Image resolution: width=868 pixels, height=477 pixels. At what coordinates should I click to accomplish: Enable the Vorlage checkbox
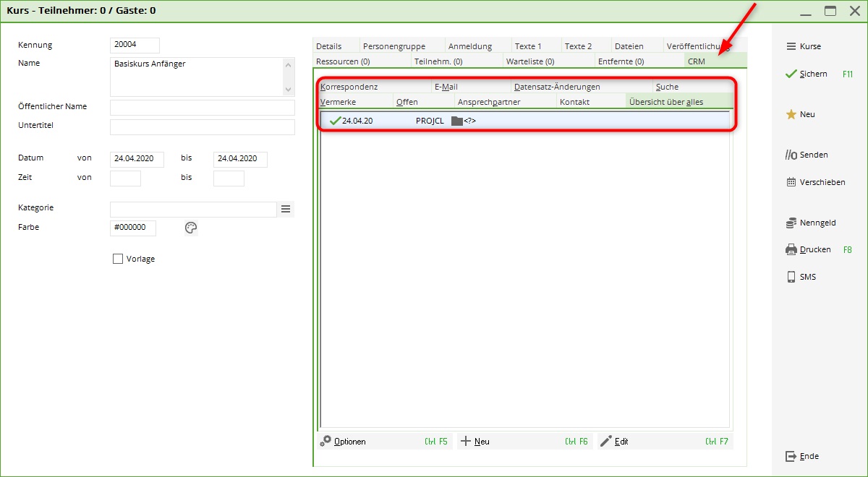point(118,259)
